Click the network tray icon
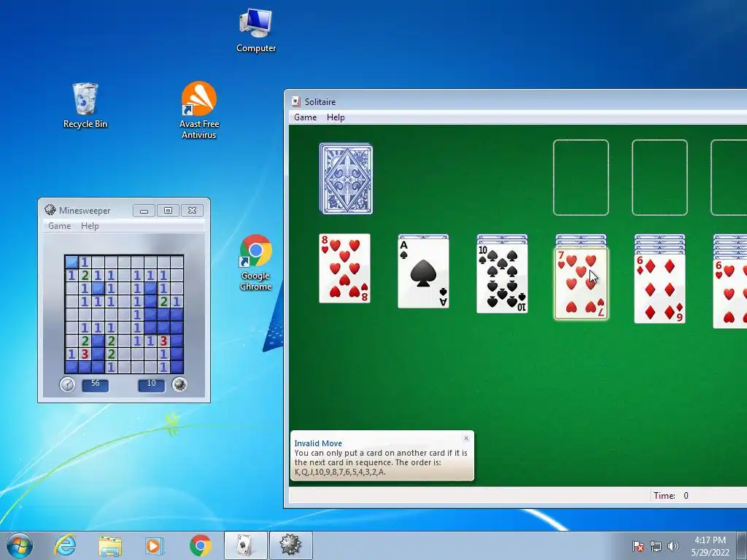 tap(656, 546)
